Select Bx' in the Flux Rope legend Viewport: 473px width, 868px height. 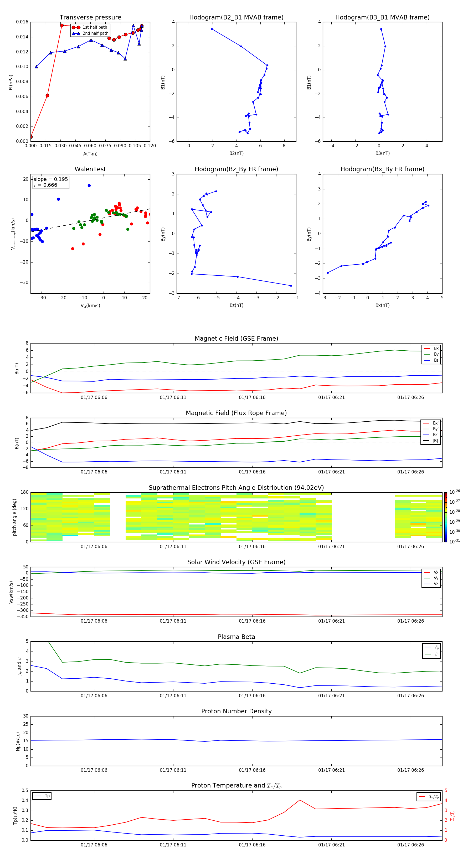[431, 423]
